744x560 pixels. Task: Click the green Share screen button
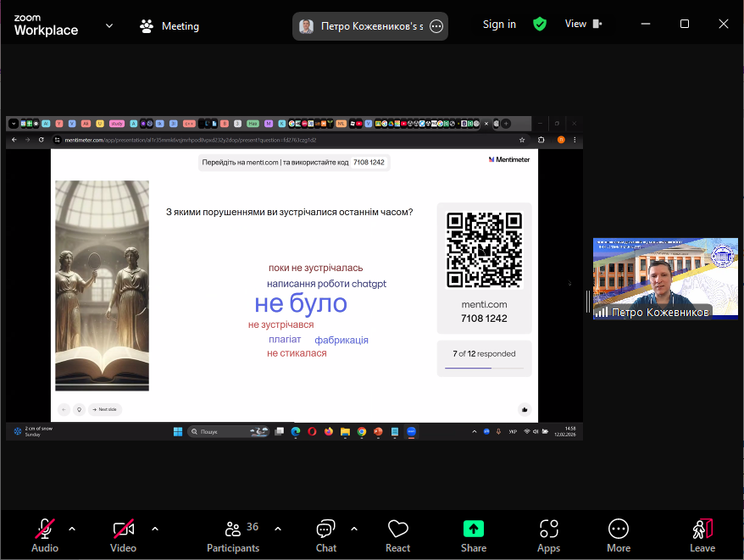click(x=474, y=535)
